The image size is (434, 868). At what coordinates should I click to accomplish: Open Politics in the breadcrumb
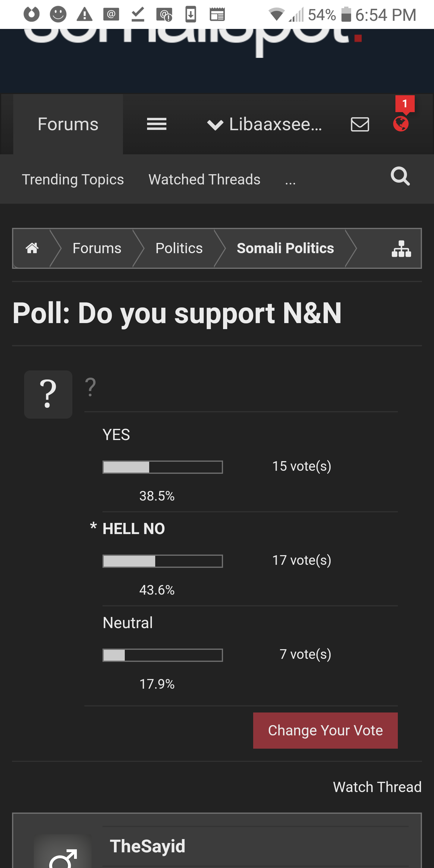click(x=179, y=248)
